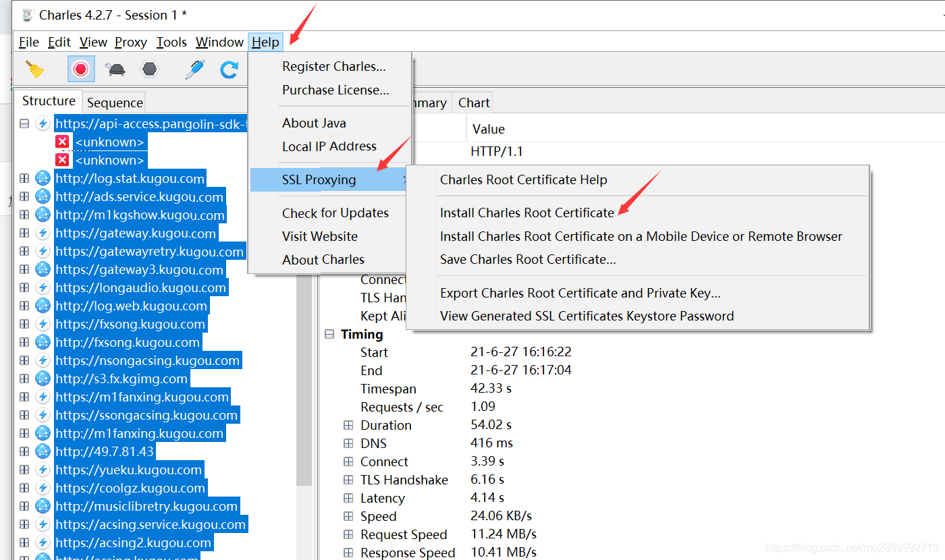Expand the http://log.stat.kugou.com node

[x=24, y=178]
